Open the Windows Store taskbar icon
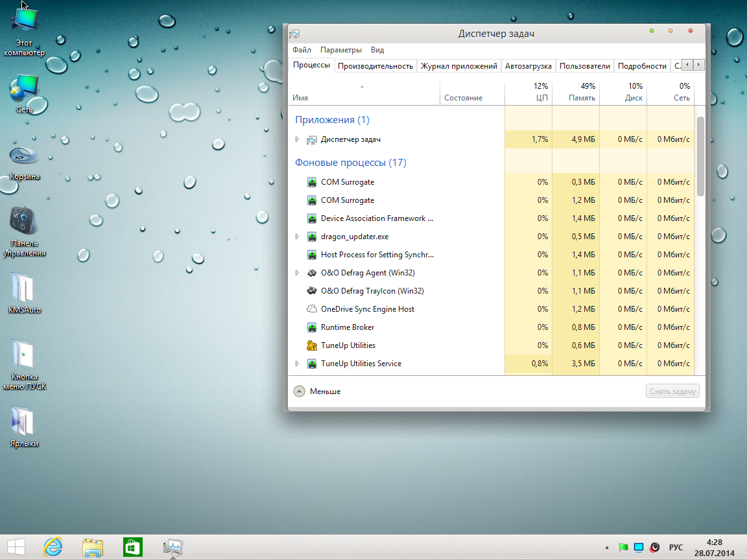The height and width of the screenshot is (560, 747). pyautogui.click(x=132, y=548)
